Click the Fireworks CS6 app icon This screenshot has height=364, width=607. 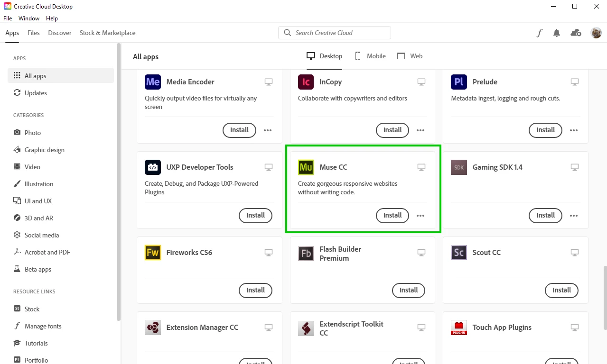click(153, 253)
